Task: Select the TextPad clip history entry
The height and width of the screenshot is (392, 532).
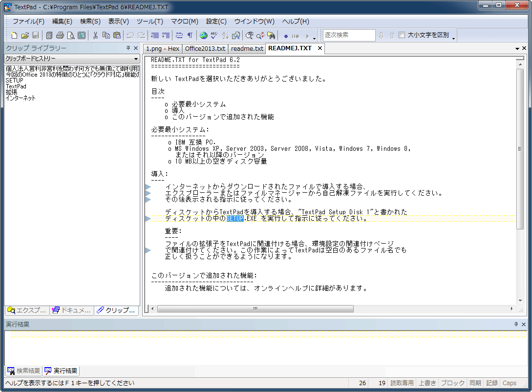Action: click(16, 86)
